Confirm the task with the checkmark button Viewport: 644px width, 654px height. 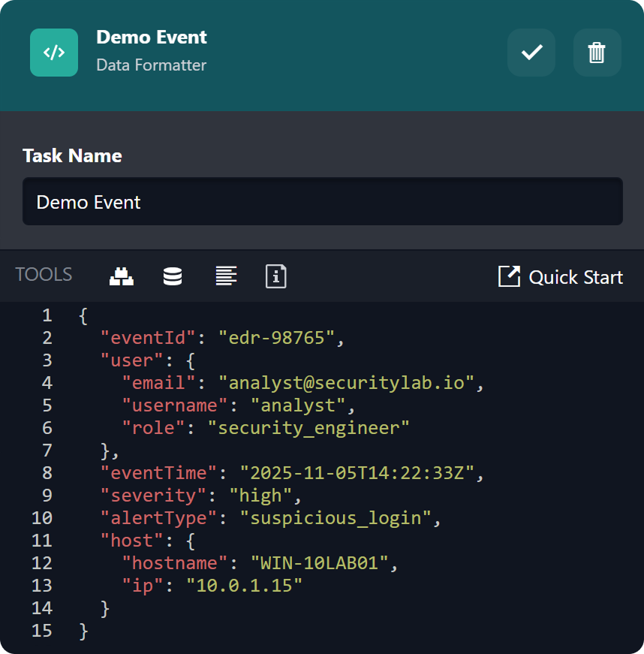[531, 53]
